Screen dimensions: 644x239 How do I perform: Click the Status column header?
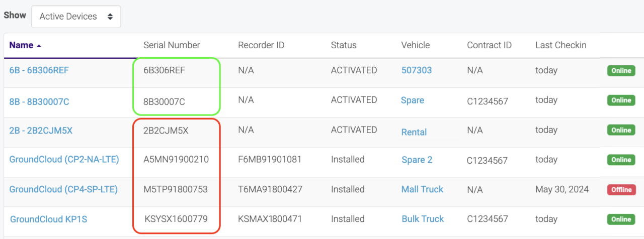click(344, 45)
